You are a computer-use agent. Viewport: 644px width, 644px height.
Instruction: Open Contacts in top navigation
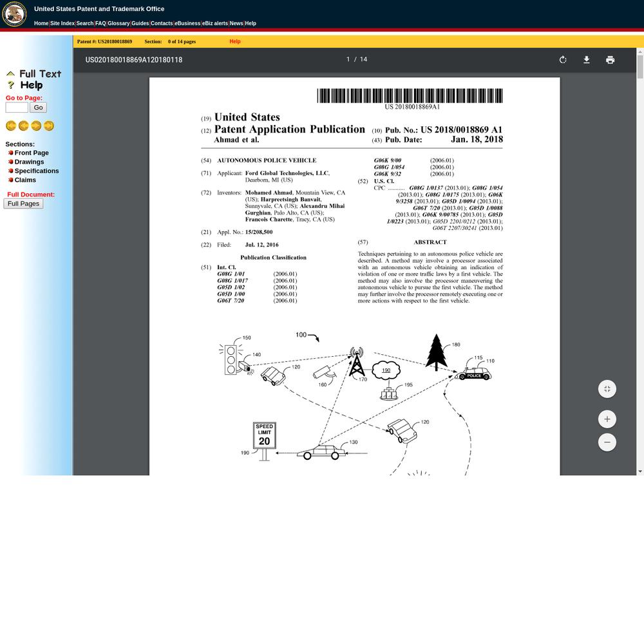[x=162, y=23]
